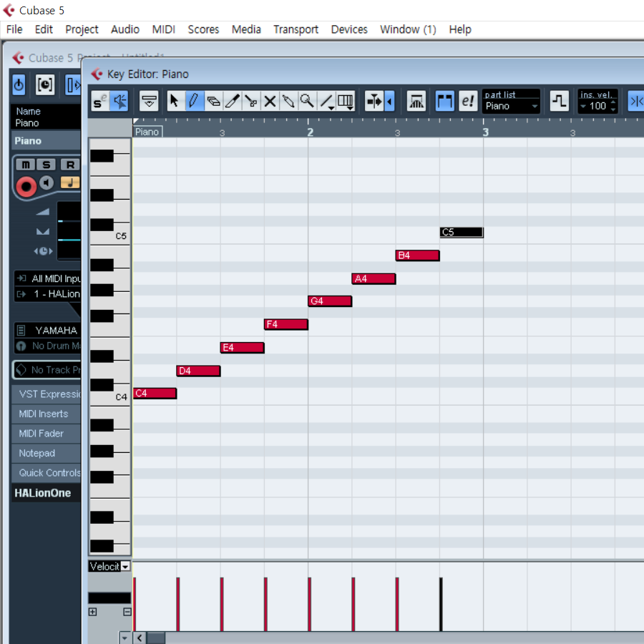Expand the MIDI Fader inspector section
644x644 pixels.
click(x=47, y=434)
